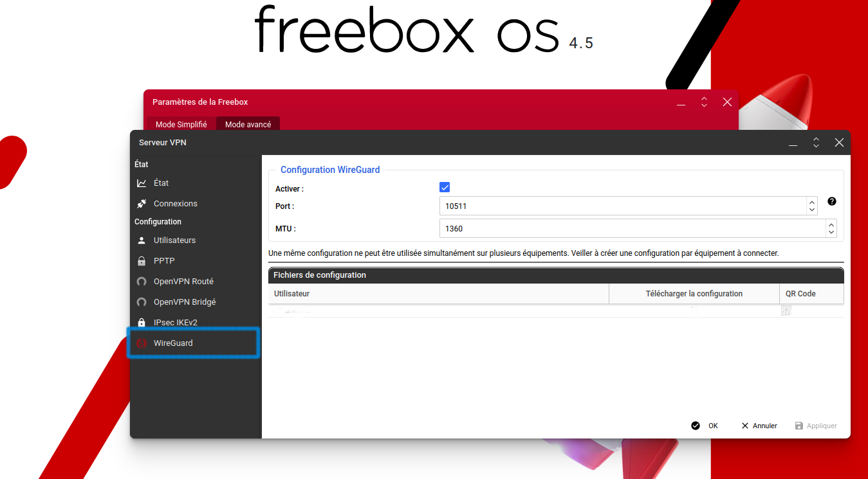Click the Télécharger la configuration column header
The width and height of the screenshot is (868, 479).
point(694,294)
